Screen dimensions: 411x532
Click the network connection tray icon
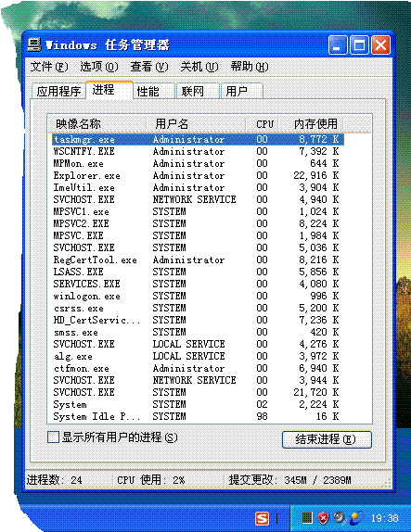[356, 518]
